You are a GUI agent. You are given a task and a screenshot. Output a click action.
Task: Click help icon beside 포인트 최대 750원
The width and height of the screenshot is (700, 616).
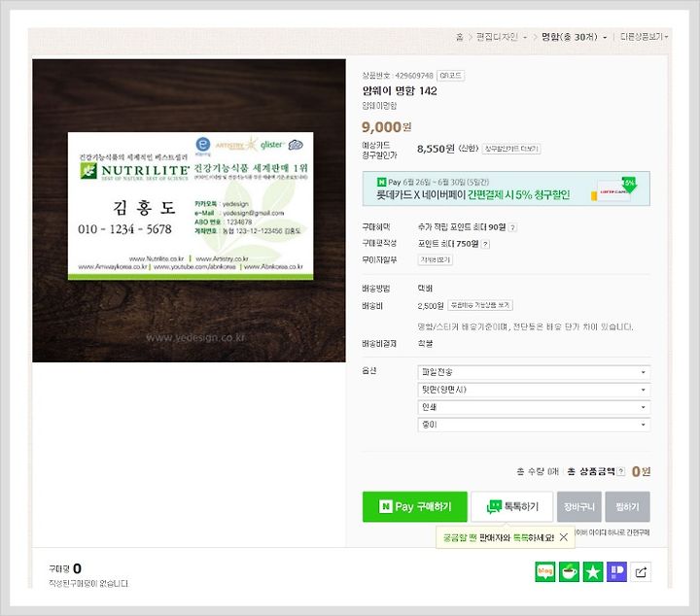(486, 244)
